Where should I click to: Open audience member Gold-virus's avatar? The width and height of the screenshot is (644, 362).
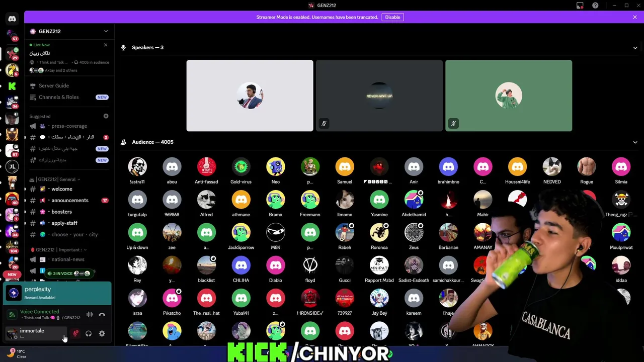[x=241, y=167]
